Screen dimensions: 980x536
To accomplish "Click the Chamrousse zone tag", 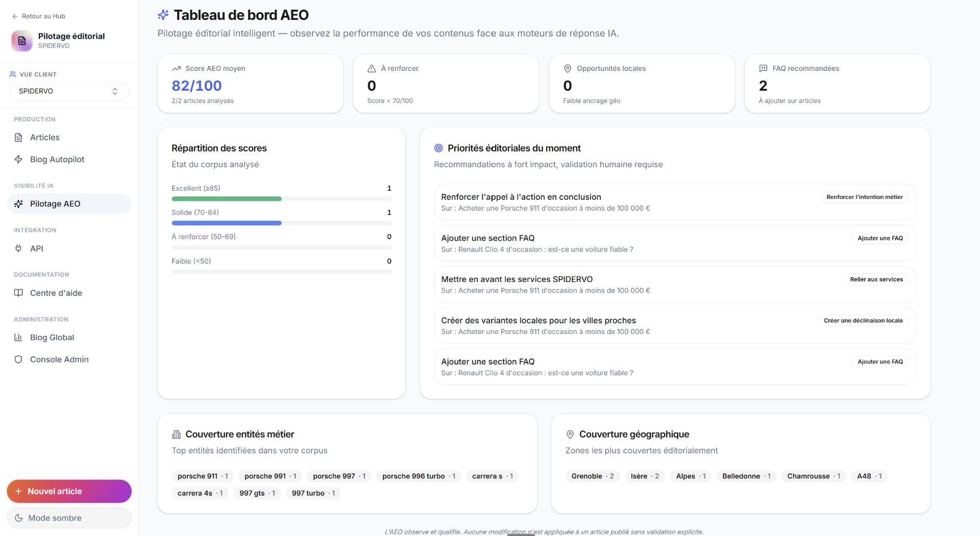I will [814, 476].
